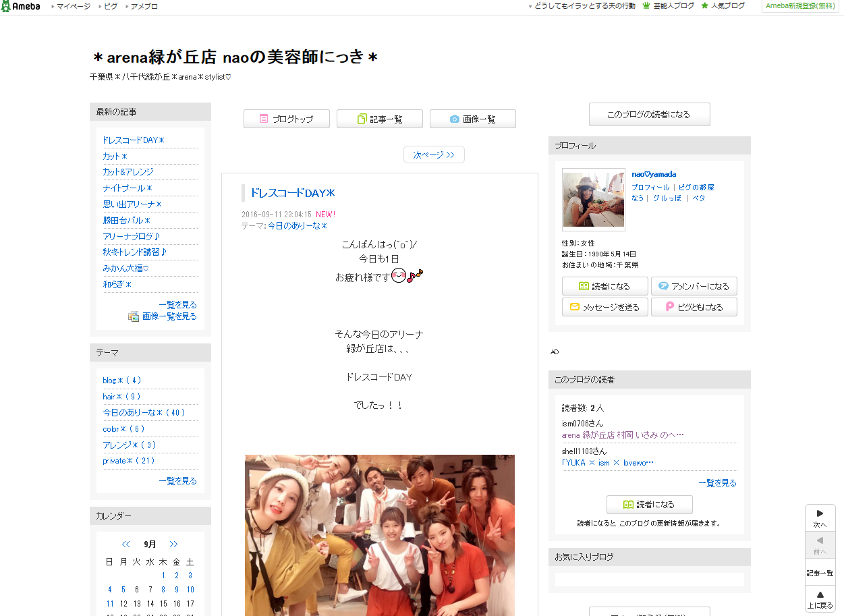Go to previous month with << chevron
Image resolution: width=844 pixels, height=616 pixels.
125,544
